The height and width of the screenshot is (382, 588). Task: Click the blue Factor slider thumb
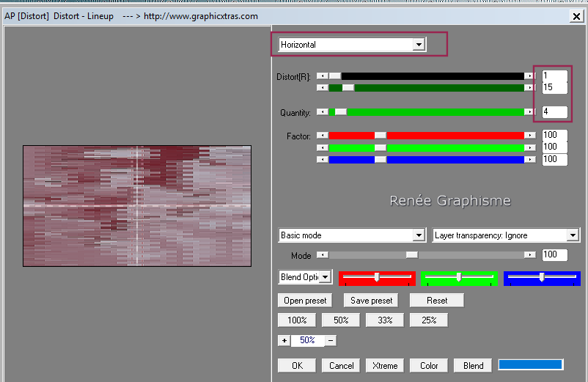pos(381,160)
